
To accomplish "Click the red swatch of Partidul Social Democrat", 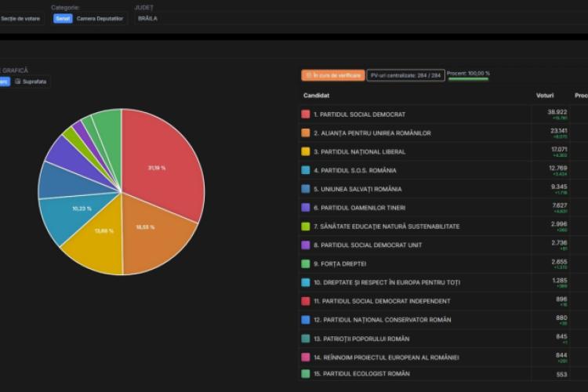I will click(306, 114).
